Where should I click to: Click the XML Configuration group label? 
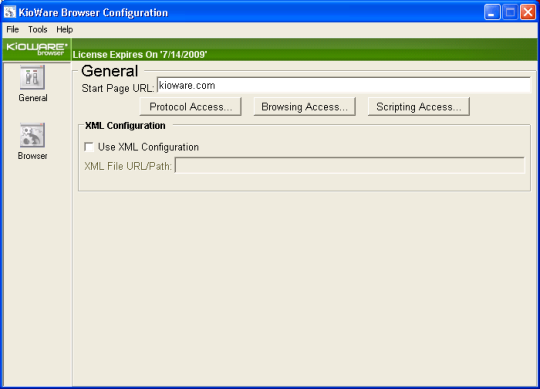(x=125, y=126)
